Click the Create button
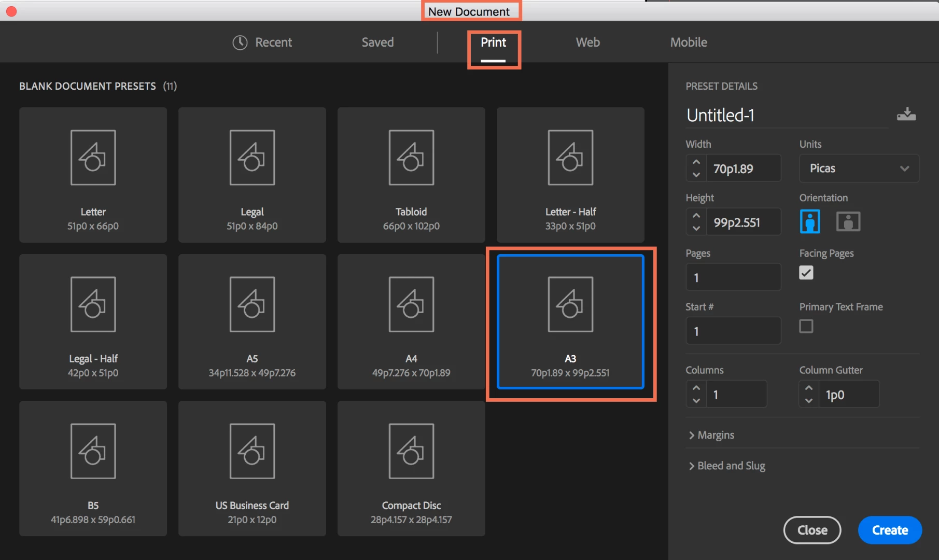939x560 pixels. click(890, 530)
